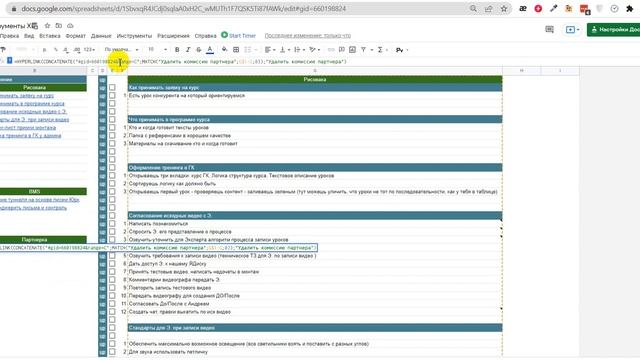Open the Формат menu

pyautogui.click(x=76, y=36)
